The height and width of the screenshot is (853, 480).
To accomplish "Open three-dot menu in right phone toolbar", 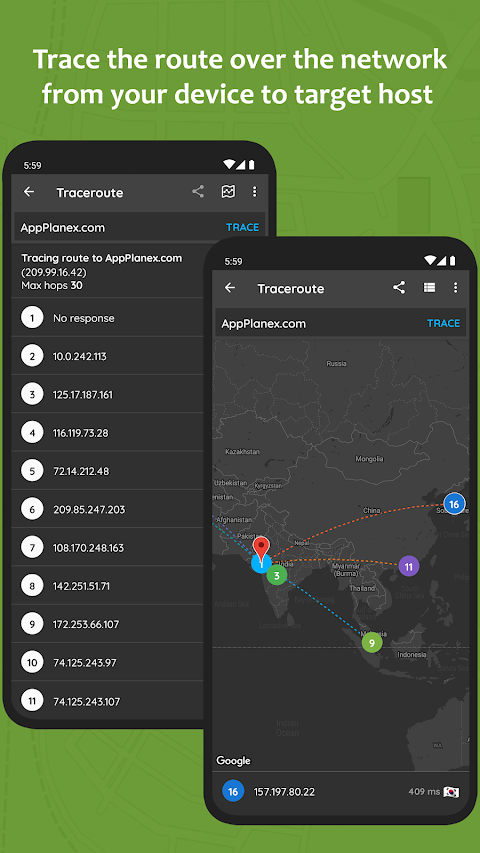I will coord(456,288).
